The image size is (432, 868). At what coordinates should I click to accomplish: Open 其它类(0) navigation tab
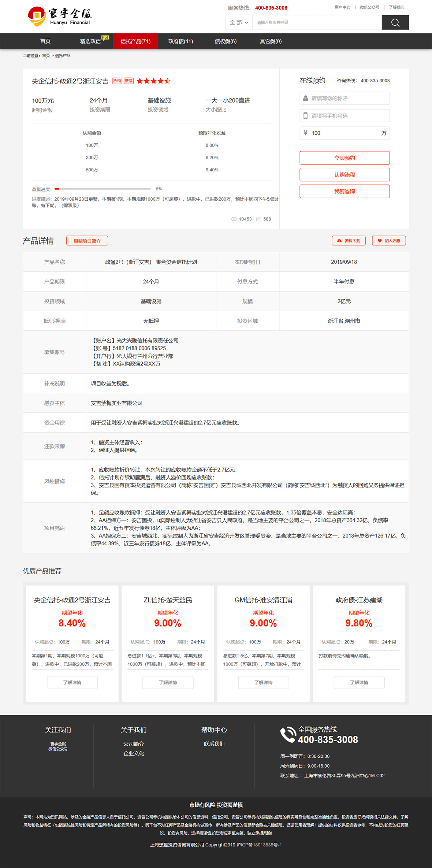(x=271, y=41)
